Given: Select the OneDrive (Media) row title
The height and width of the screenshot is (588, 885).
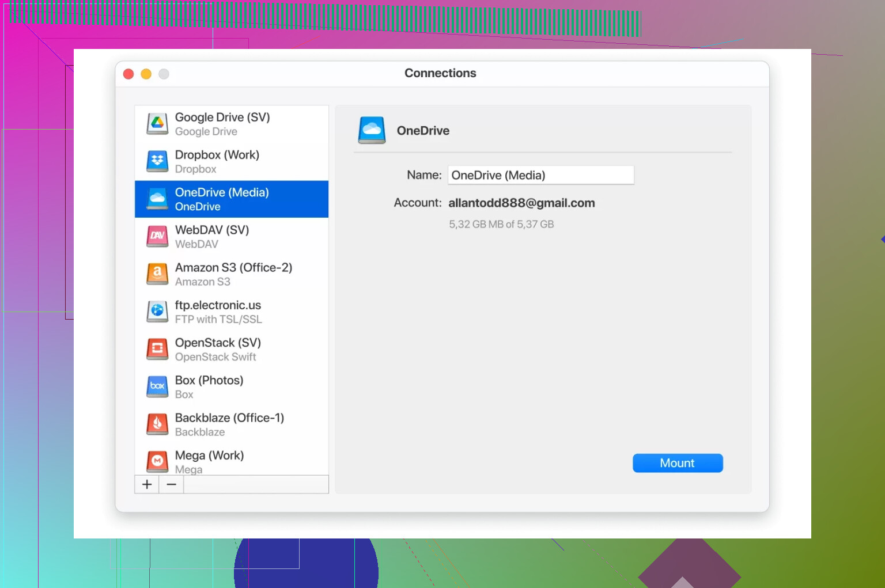Looking at the screenshot, I should click(x=222, y=192).
